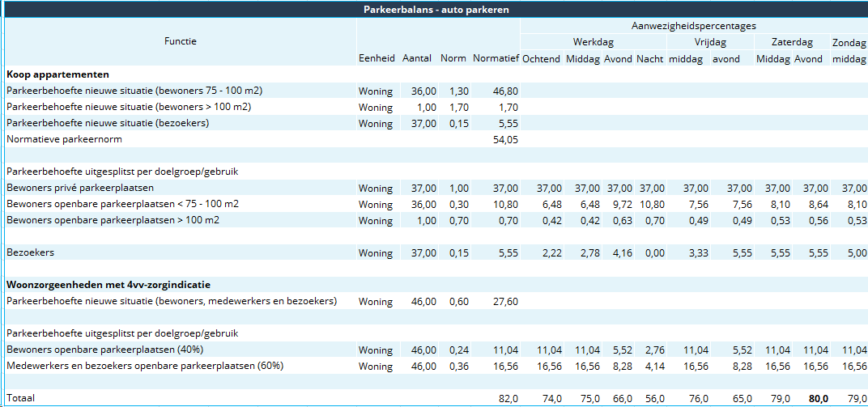Image resolution: width=868 pixels, height=407 pixels.
Task: Select 'Bewoners openbare parkeerplaatsen < 75 - 100 m2' label
Action: click(123, 204)
